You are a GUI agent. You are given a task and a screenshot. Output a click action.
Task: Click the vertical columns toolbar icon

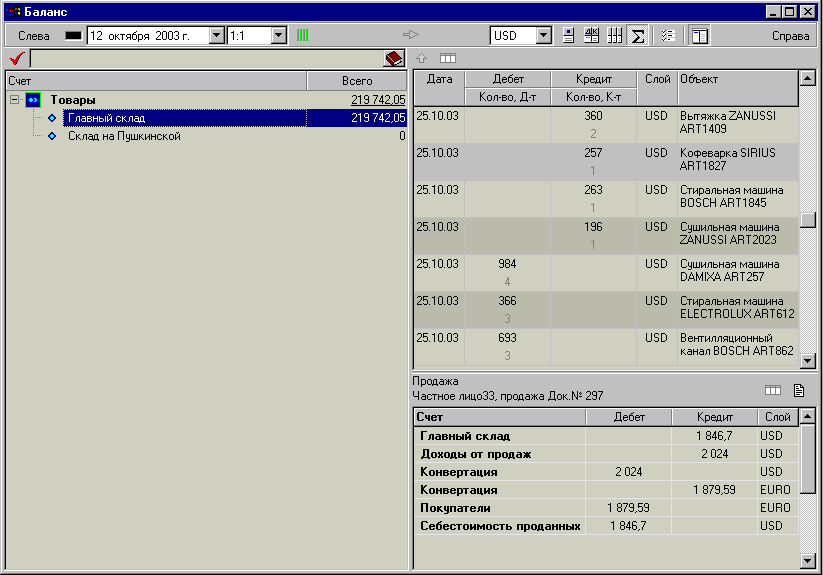[x=615, y=36]
